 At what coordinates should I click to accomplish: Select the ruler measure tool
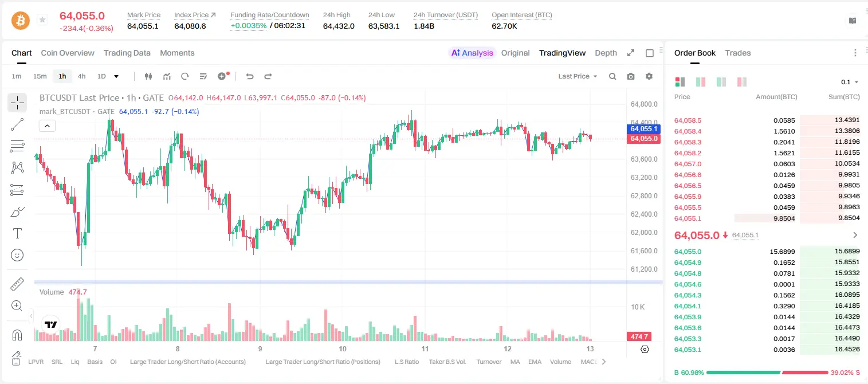17,284
